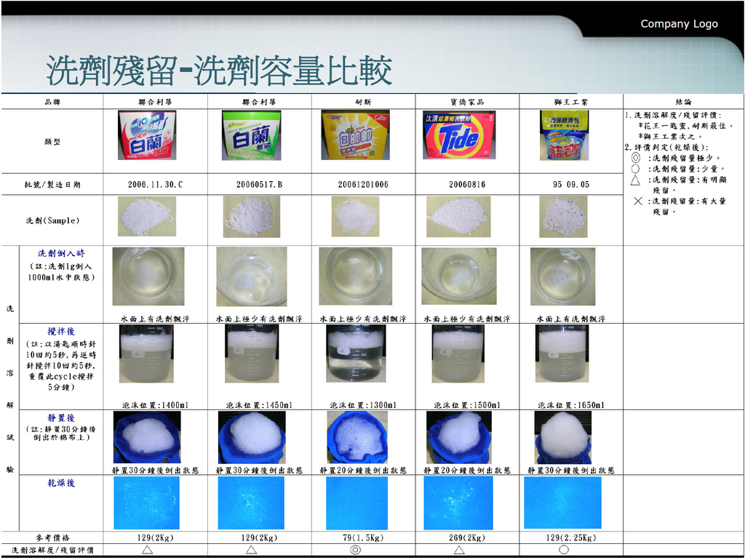Select the price 79(1.5Kg)

pos(363,537)
